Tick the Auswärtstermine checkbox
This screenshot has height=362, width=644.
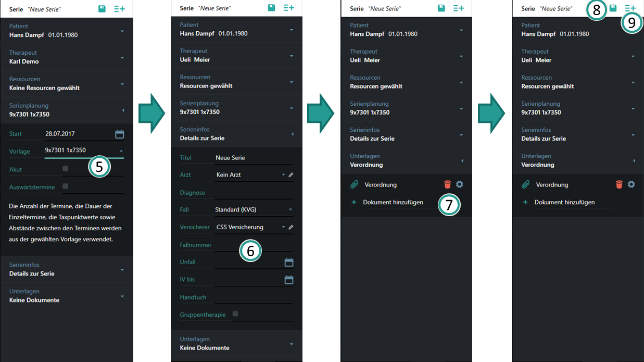(x=65, y=186)
